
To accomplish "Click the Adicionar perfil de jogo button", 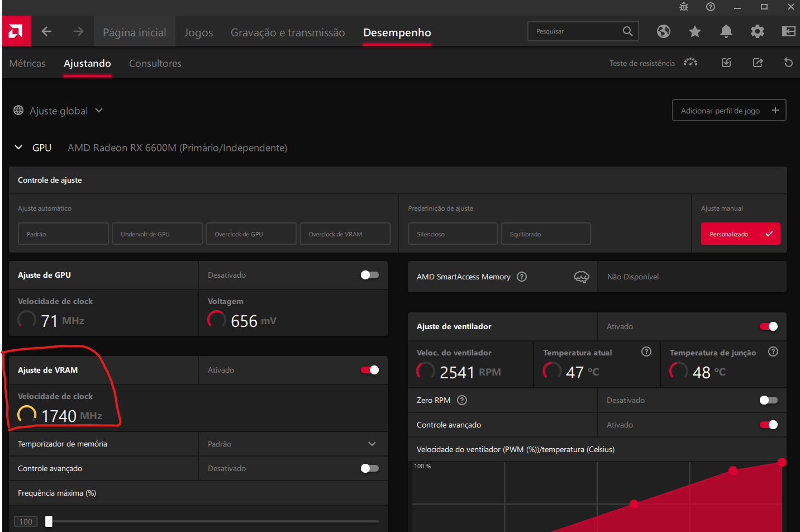I will pyautogui.click(x=729, y=110).
